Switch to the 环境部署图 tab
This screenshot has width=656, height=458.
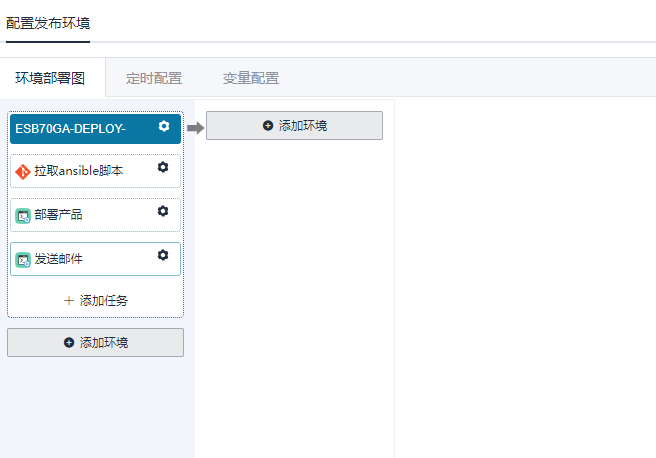pyautogui.click(x=50, y=78)
